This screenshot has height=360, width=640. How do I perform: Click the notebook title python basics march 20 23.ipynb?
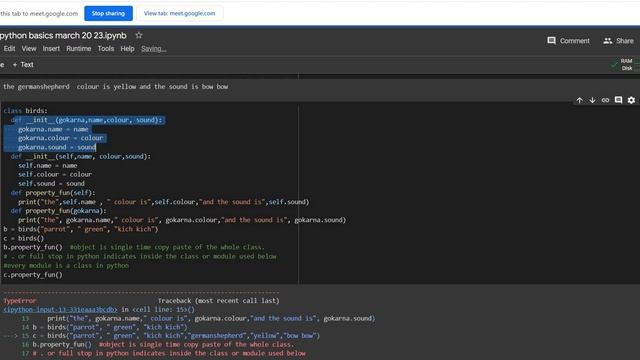(x=63, y=36)
